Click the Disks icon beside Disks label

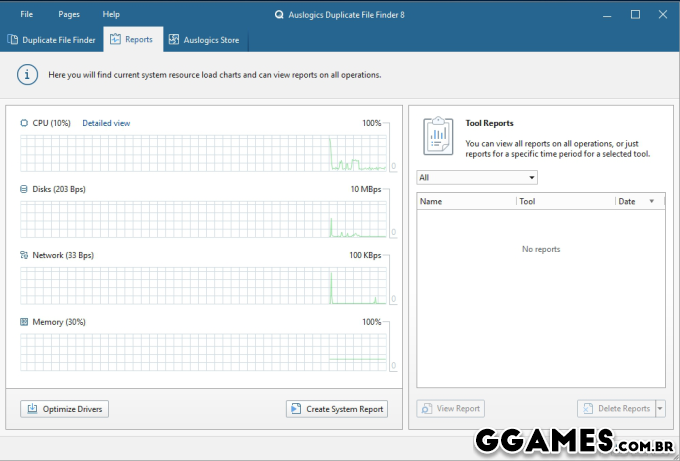[x=24, y=189]
